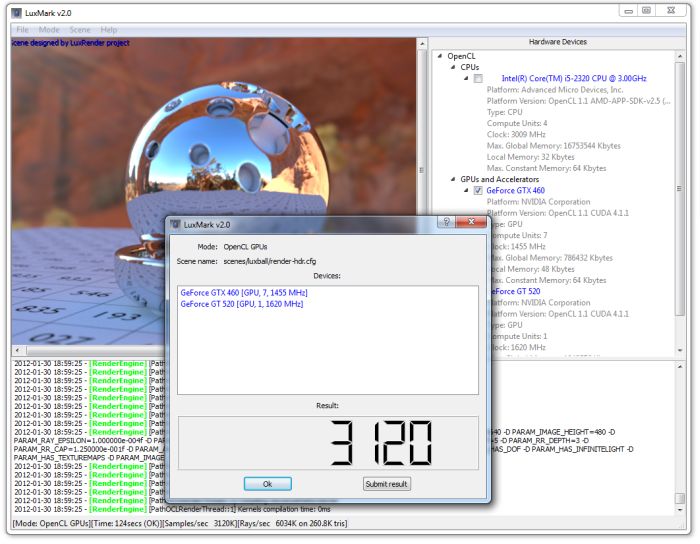Click 'Platform: NVIDIA Corporation' under GTX 460
The image size is (700, 544).
click(x=538, y=202)
